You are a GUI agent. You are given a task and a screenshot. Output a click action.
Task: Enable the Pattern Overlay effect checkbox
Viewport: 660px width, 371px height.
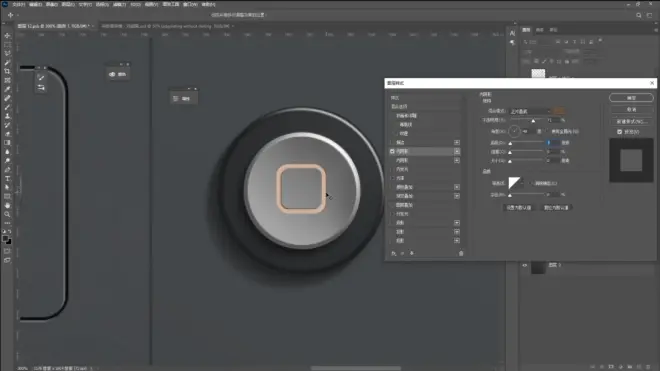[392, 205]
